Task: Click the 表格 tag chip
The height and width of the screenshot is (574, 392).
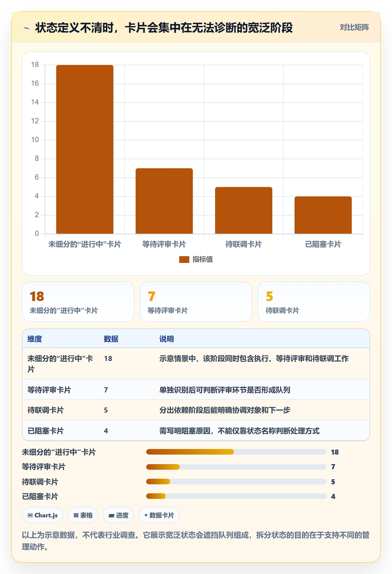Action: [x=83, y=515]
